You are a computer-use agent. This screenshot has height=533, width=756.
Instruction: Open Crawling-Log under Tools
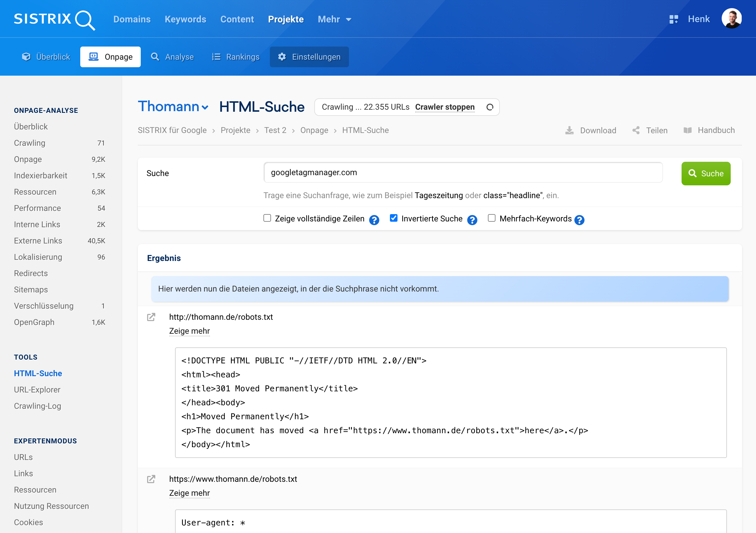click(x=38, y=406)
